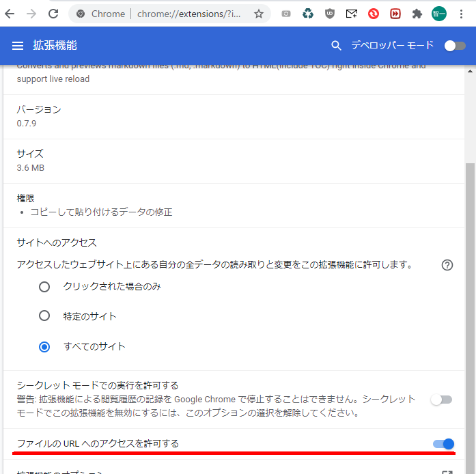
Task: Open the green user profile avatar
Action: [439, 14]
